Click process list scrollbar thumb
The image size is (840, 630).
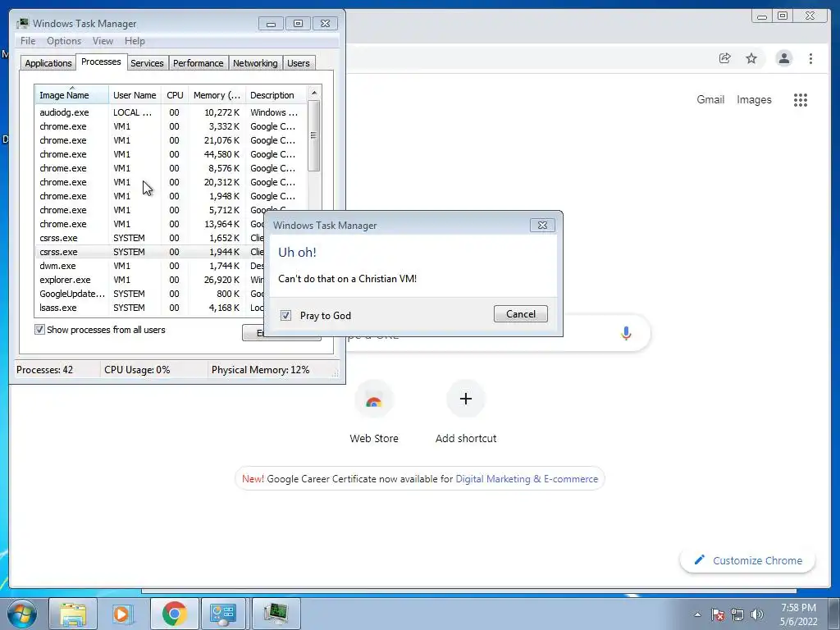click(314, 135)
